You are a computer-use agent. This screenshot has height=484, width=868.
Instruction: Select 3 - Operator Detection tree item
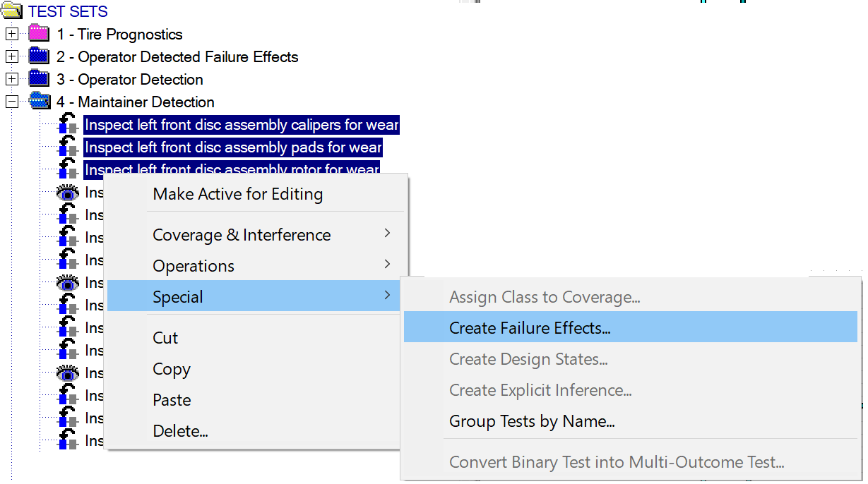point(130,79)
